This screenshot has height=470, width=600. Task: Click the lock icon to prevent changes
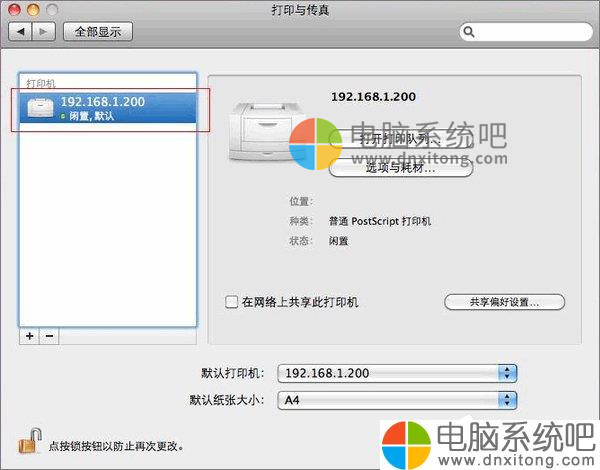(30, 441)
